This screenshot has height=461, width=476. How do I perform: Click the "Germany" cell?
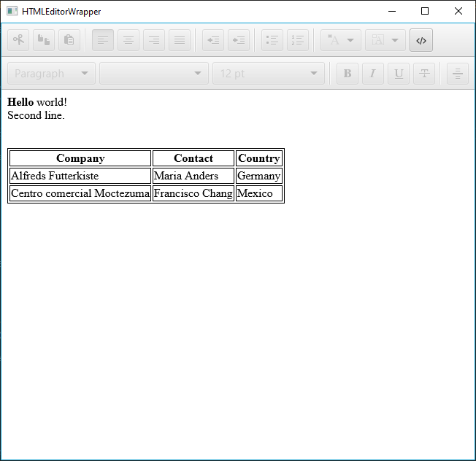pyautogui.click(x=259, y=176)
